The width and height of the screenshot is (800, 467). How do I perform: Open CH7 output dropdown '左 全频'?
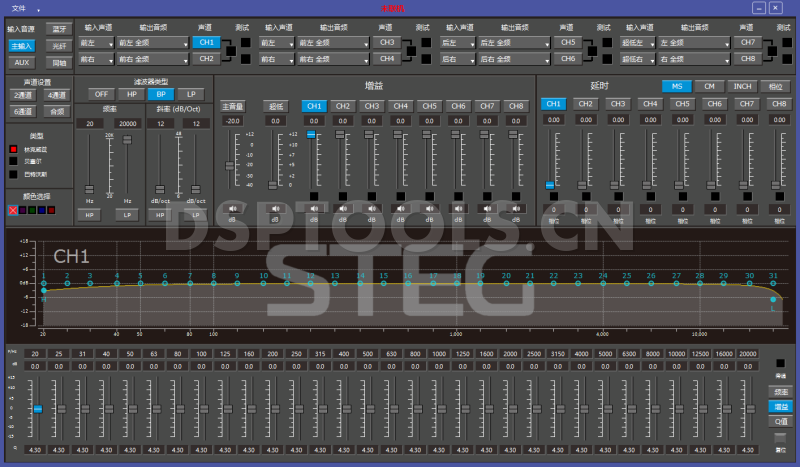pyautogui.click(x=694, y=43)
